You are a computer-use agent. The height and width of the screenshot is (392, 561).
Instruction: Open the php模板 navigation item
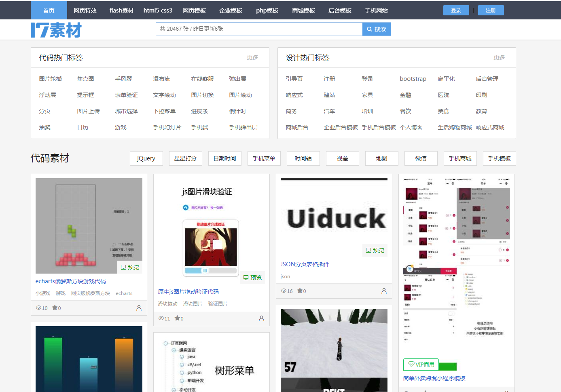click(x=267, y=11)
